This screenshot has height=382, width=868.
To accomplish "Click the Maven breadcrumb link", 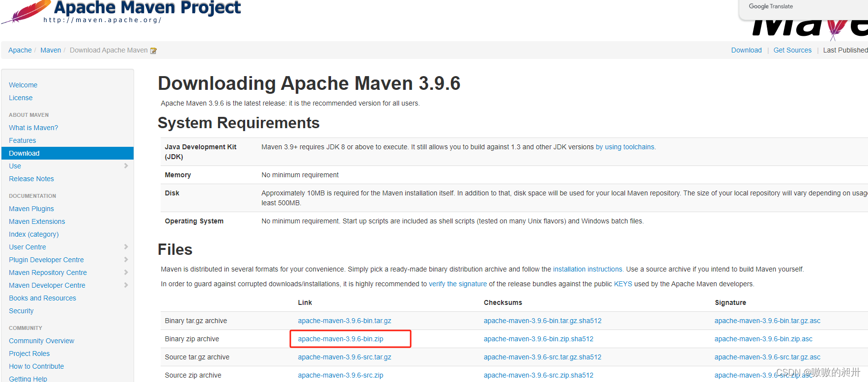I will [x=51, y=50].
